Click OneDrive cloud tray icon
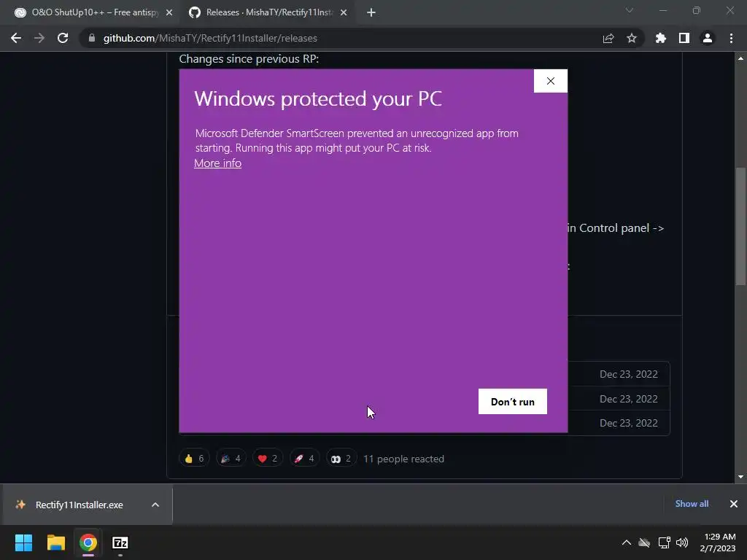Viewport: 747px width, 560px height. (645, 542)
